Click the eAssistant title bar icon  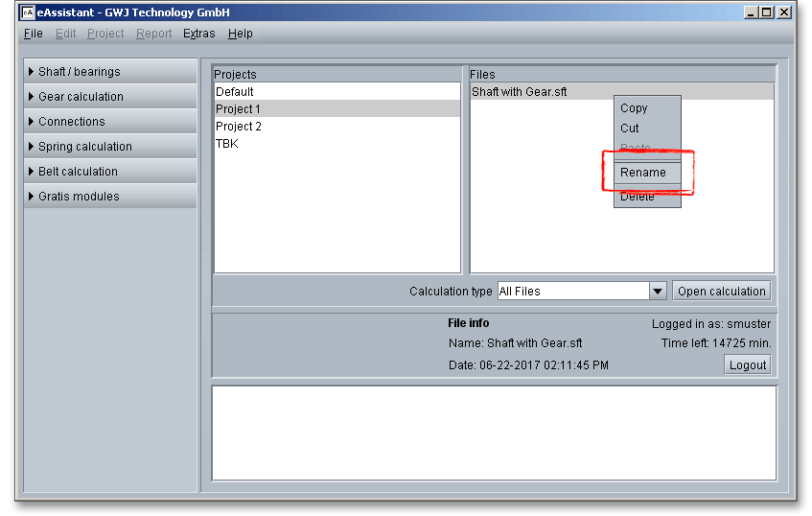[x=28, y=12]
